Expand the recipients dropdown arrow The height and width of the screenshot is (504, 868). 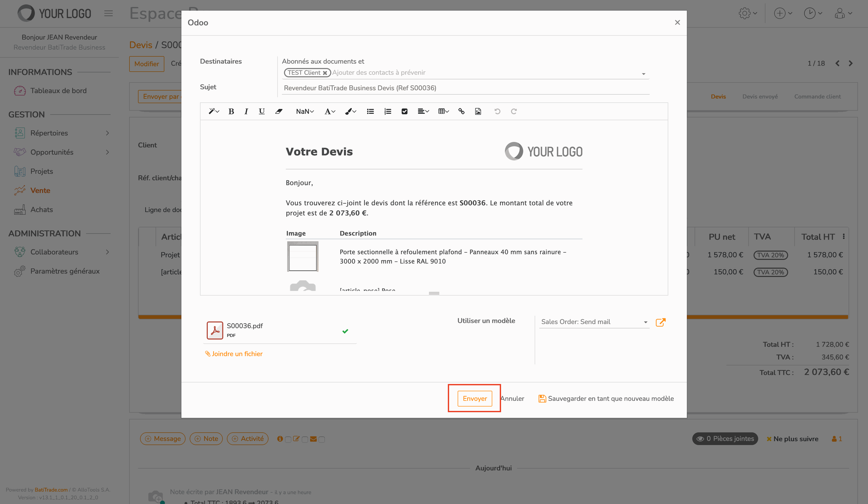[643, 74]
